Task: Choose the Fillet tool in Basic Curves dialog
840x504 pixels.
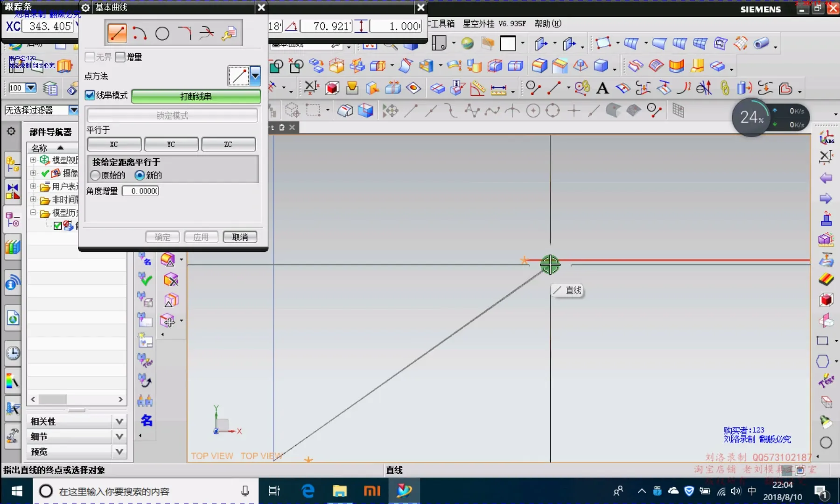Action: coord(185,33)
